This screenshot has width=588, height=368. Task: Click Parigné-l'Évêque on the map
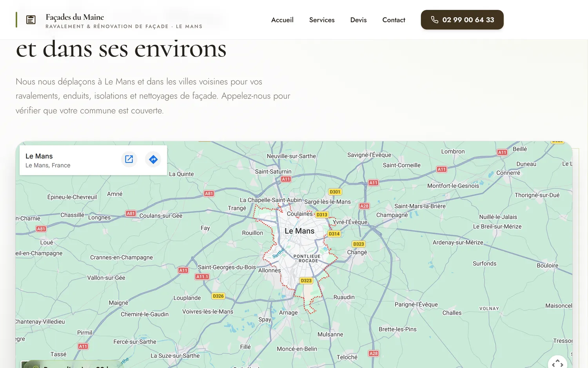pyautogui.click(x=416, y=304)
